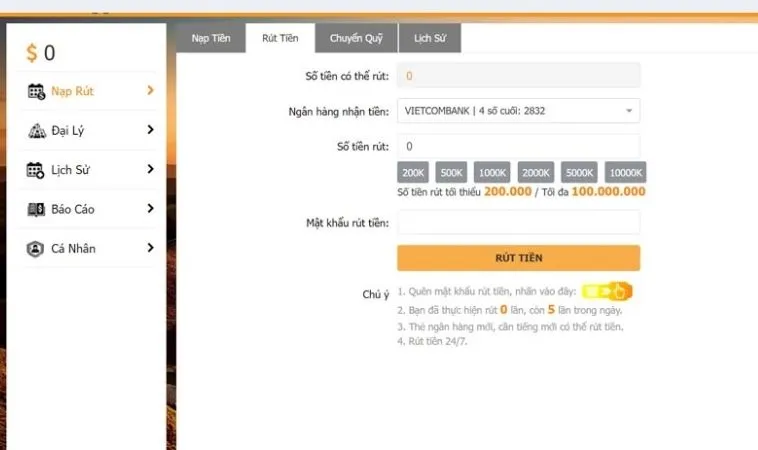Open Báo Cáo sidebar item
This screenshot has width=758, height=450.
point(90,209)
